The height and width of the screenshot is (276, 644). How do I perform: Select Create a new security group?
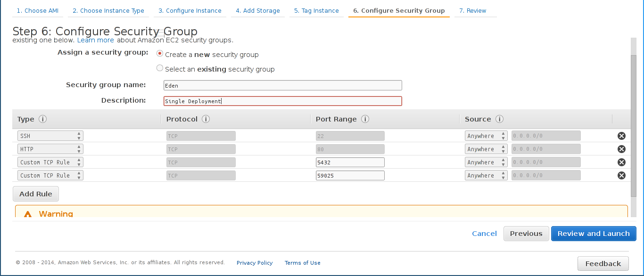click(x=160, y=54)
